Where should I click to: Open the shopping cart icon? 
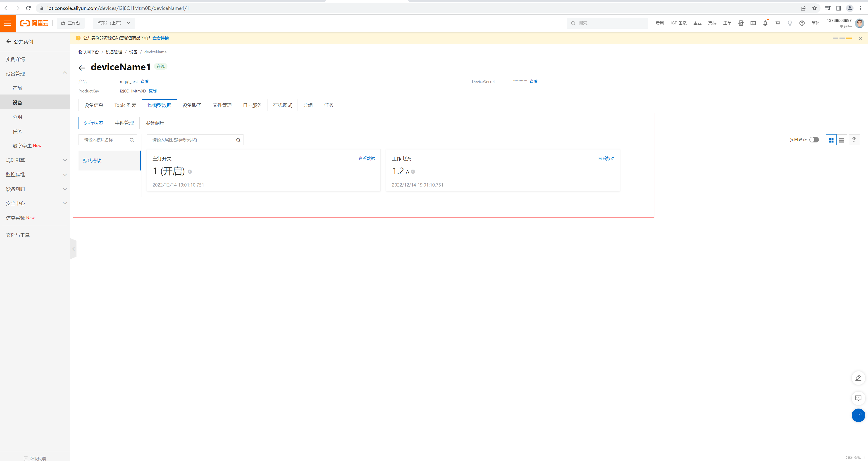(777, 23)
